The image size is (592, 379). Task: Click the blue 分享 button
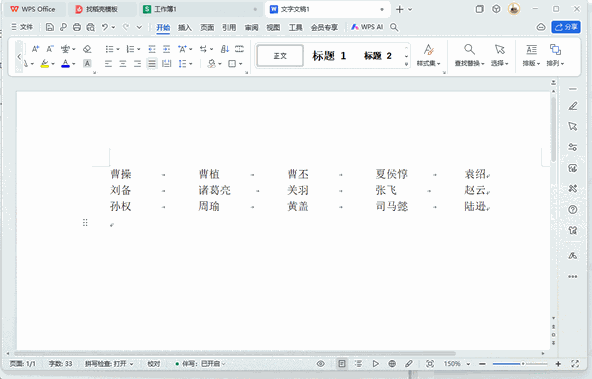click(x=566, y=27)
